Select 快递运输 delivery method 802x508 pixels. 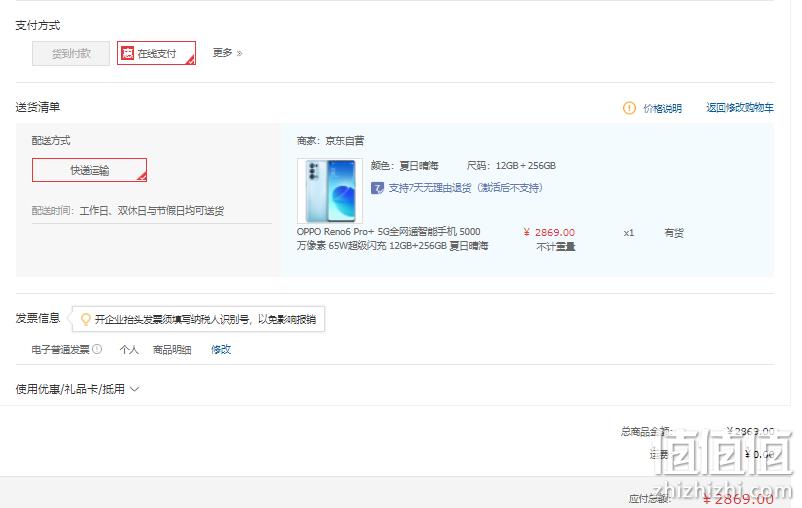tap(90, 170)
